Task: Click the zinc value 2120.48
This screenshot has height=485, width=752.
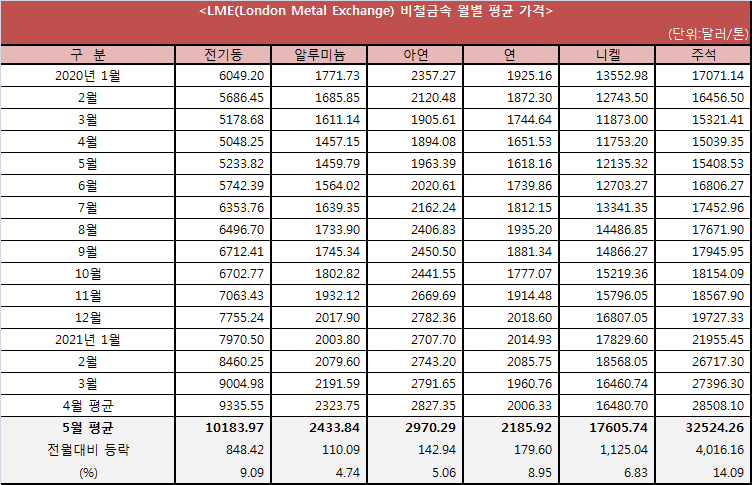Action: pos(433,98)
